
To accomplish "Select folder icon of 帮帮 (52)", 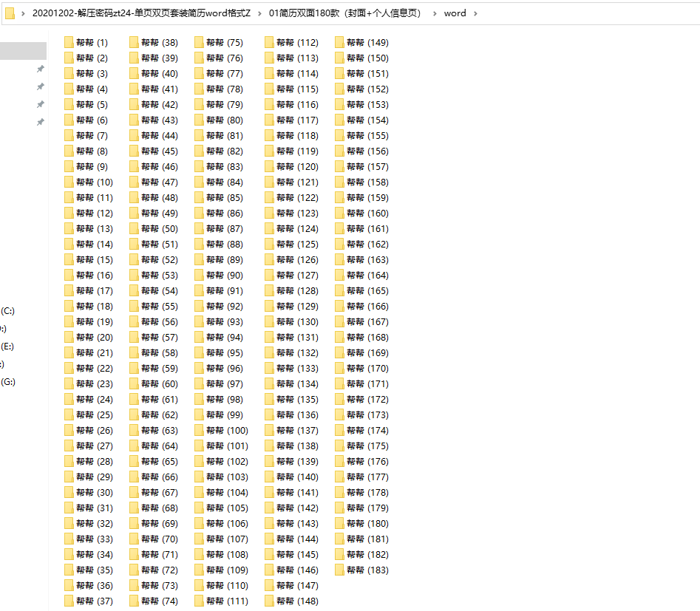I will click(x=134, y=260).
